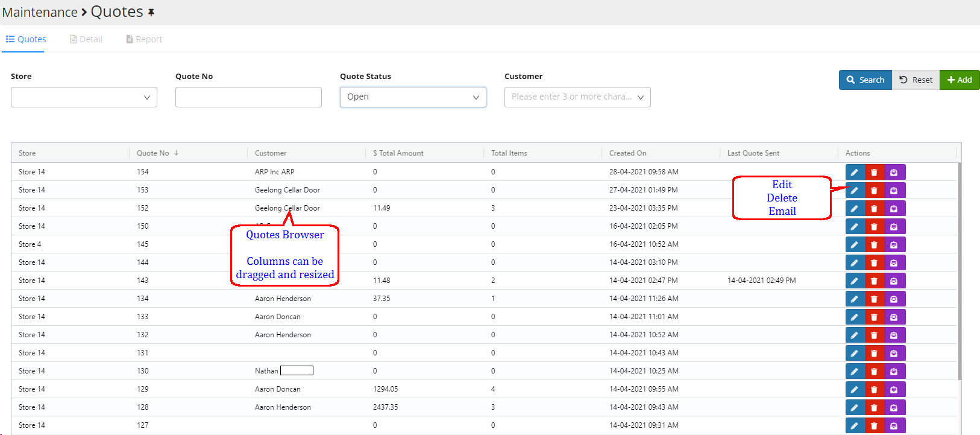Email quote 150 with purple icon
980x435 pixels.
pos(894,227)
